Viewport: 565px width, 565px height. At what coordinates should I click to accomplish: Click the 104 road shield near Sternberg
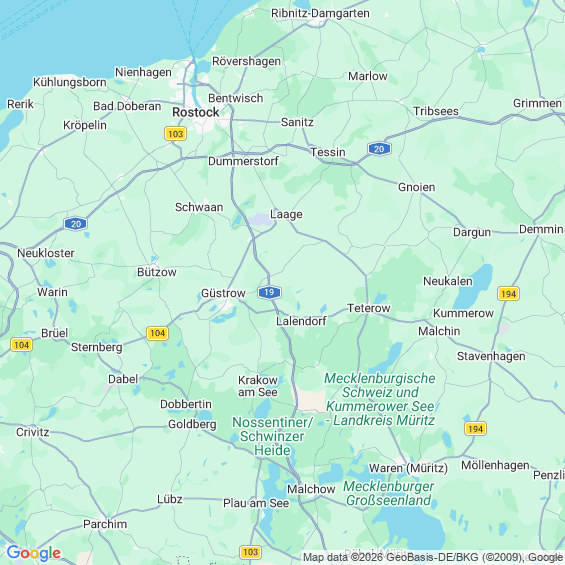tap(157, 333)
